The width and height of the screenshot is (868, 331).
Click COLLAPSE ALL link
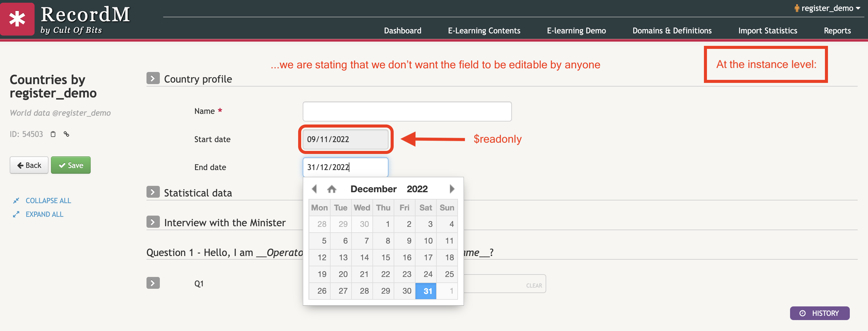click(48, 200)
